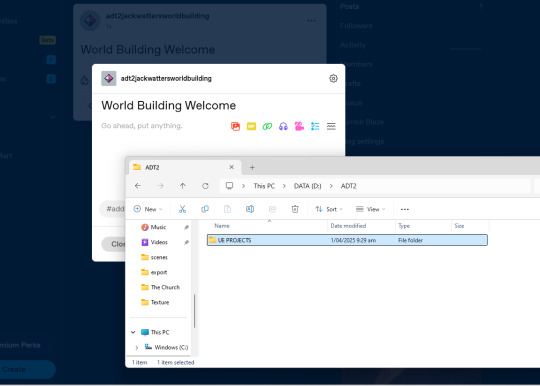This screenshot has height=386, width=540.
Task: Select the UE PROJECTS folder row
Action: (x=347, y=240)
